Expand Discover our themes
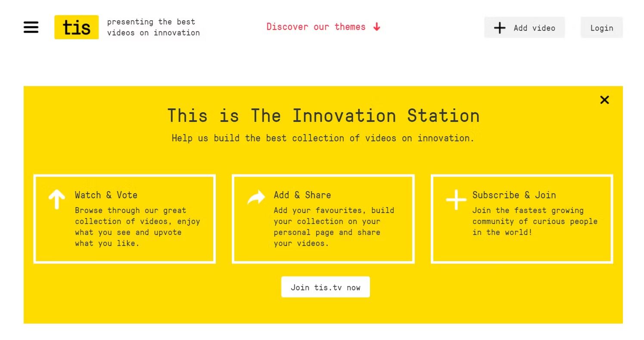This screenshot has height=340, width=644. [324, 27]
